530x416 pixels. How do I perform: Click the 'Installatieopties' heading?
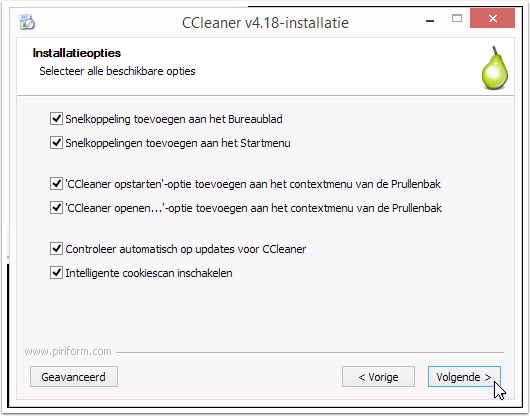[x=77, y=53]
